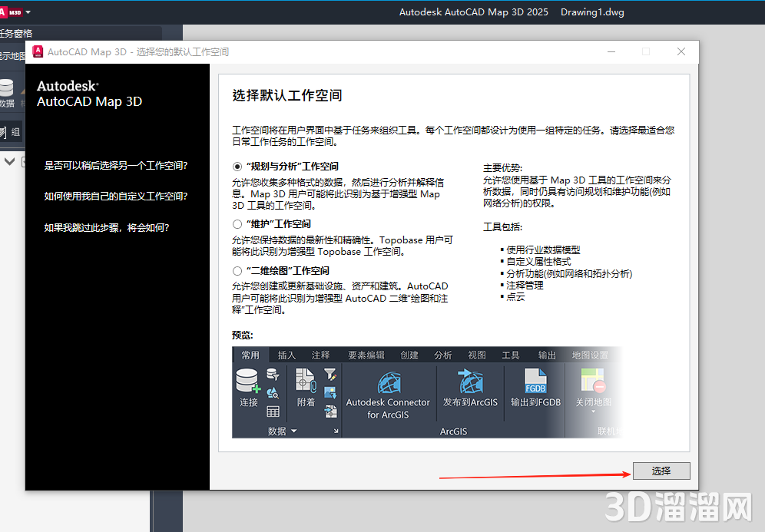Screen dimensions: 765x532
Task: Click the 插入 tab in the preview ribbon
Action: (x=286, y=355)
